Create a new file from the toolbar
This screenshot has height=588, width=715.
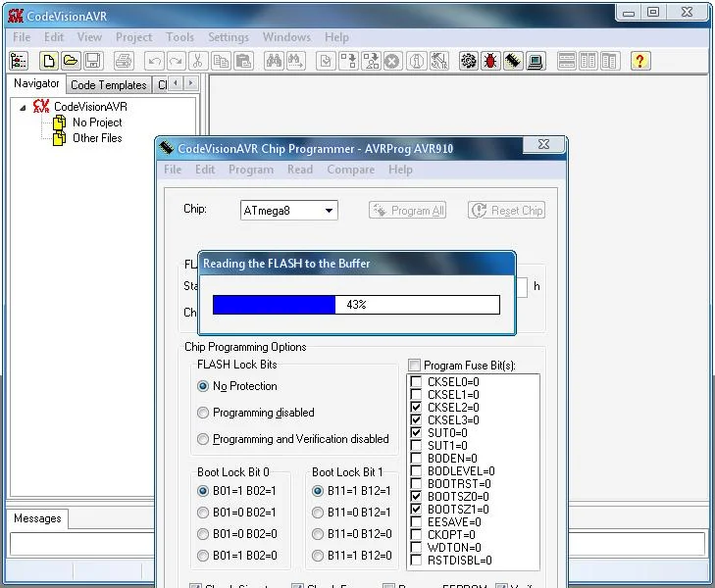point(49,61)
